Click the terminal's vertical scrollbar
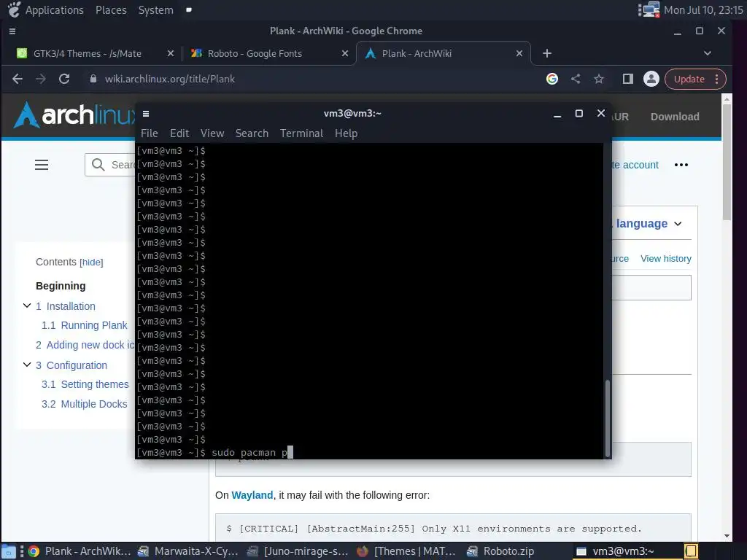Image resolution: width=747 pixels, height=560 pixels. tap(607, 418)
